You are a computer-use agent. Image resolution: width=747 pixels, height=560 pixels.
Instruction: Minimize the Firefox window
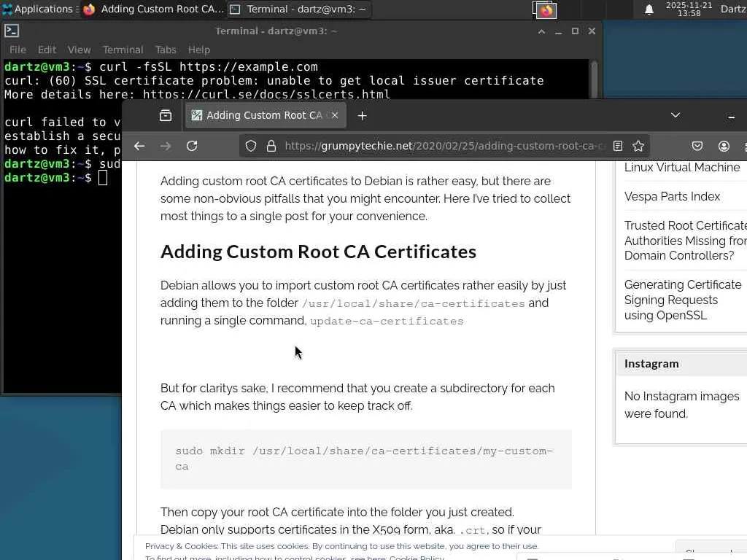point(731,117)
